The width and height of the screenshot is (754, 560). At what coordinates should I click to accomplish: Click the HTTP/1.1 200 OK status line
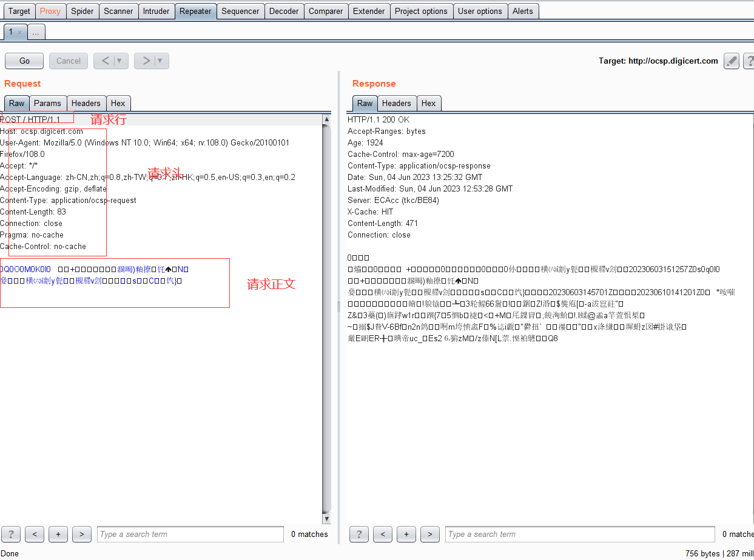[x=379, y=119]
